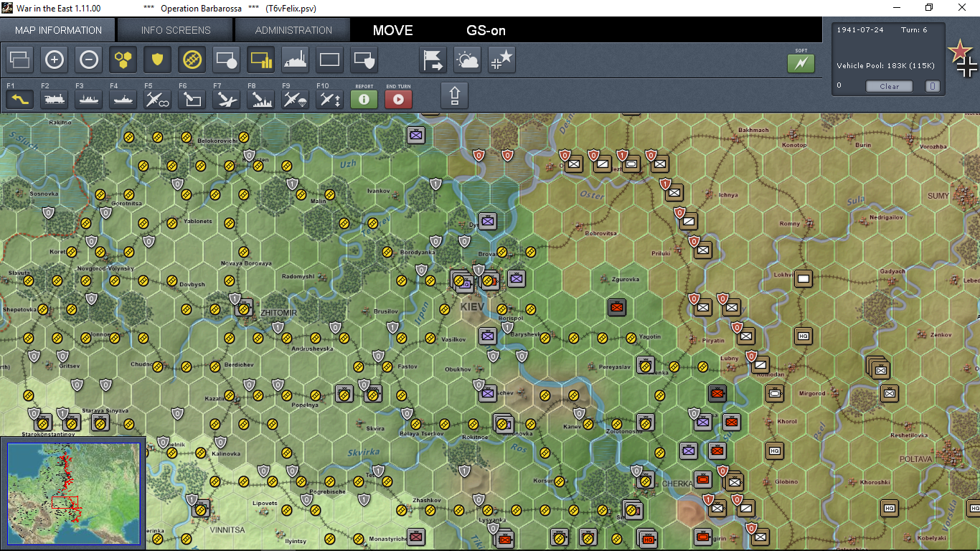Select the white-box unit counter at Lokhvitsa
This screenshot has width=980, height=551.
click(x=804, y=278)
